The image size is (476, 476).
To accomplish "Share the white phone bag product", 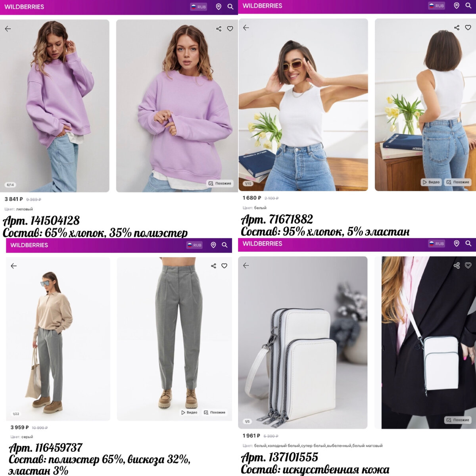I will coord(457,265).
